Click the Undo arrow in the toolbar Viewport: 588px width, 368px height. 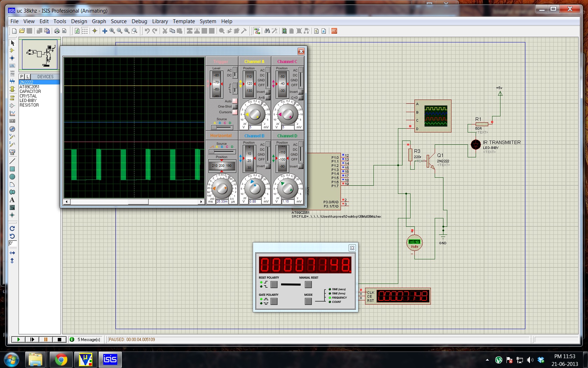[x=147, y=31]
